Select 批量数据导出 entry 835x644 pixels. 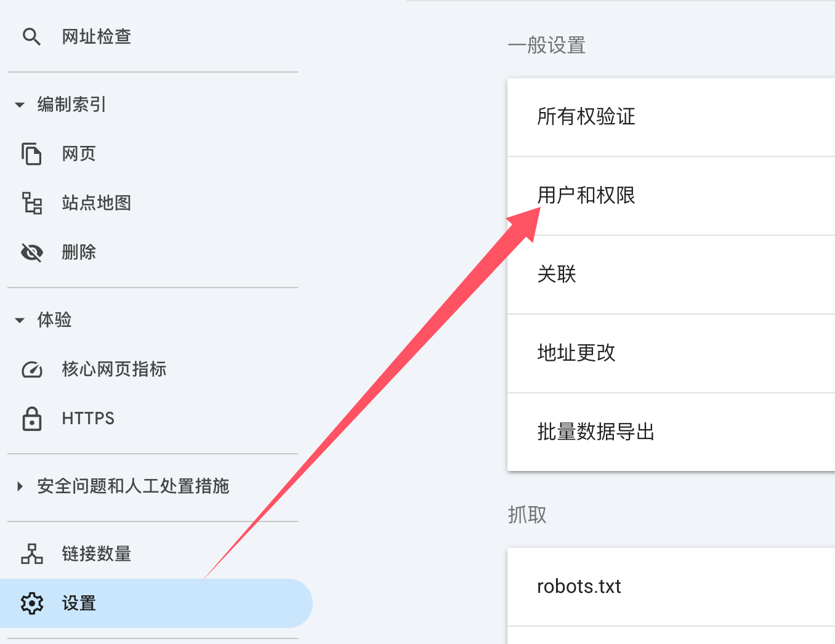click(595, 432)
